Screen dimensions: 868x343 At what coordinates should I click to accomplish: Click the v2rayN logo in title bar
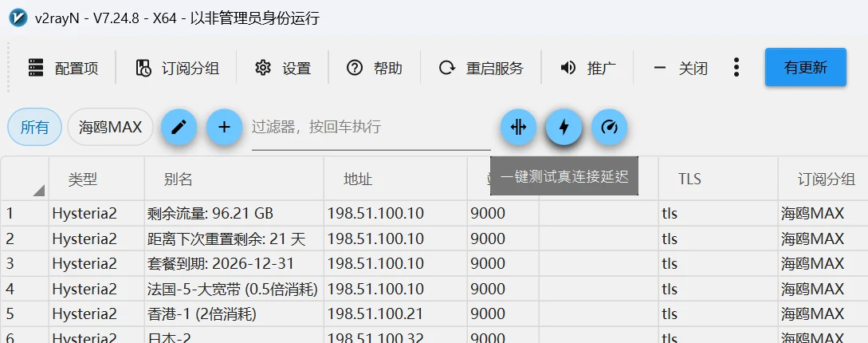[x=18, y=18]
